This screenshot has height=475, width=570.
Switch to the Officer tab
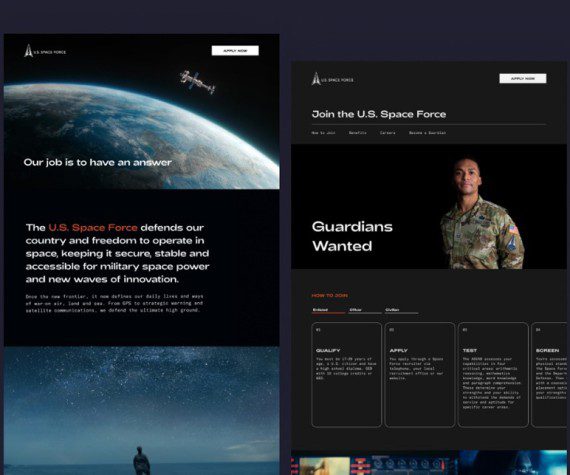tap(365, 310)
